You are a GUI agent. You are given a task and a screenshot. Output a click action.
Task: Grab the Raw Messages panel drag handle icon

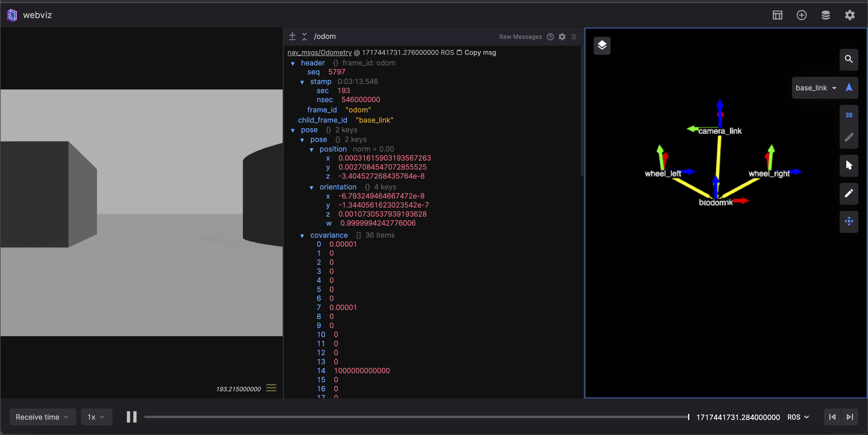pyautogui.click(x=574, y=37)
